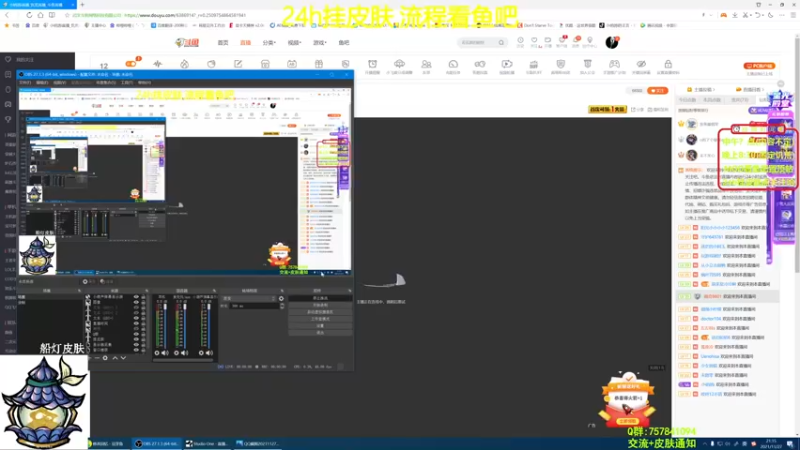Open the 12 counter in Douyu toolbar
This screenshot has height=450, width=800.
click(104, 66)
